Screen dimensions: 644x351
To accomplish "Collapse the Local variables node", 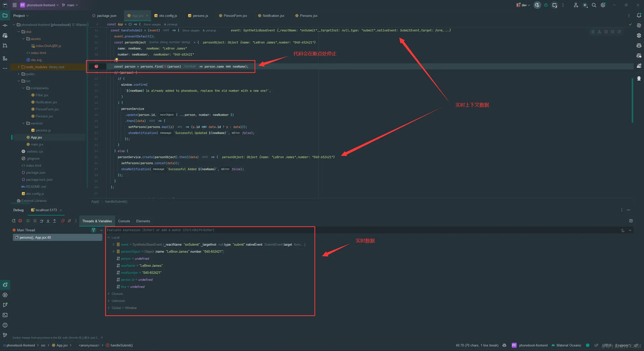I will pyautogui.click(x=109, y=237).
